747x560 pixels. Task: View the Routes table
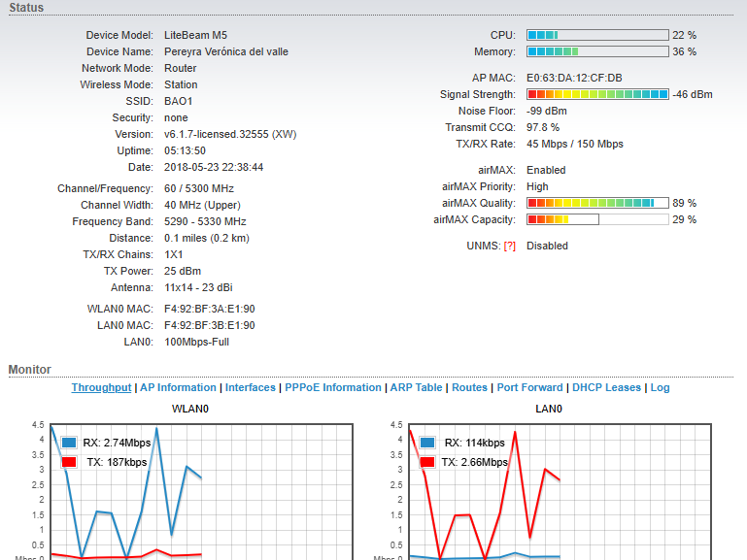[469, 387]
